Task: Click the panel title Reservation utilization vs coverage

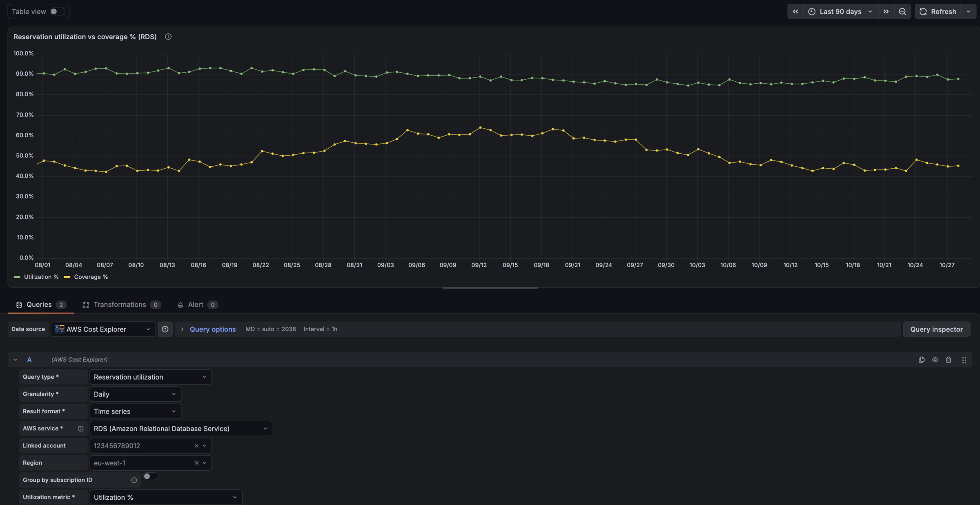Action: pos(85,37)
